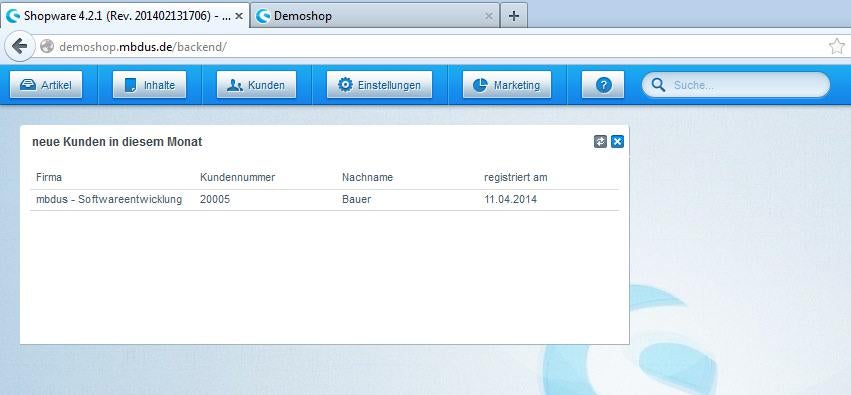The width and height of the screenshot is (851, 395).
Task: Open the Artikel menu
Action: [x=46, y=85]
